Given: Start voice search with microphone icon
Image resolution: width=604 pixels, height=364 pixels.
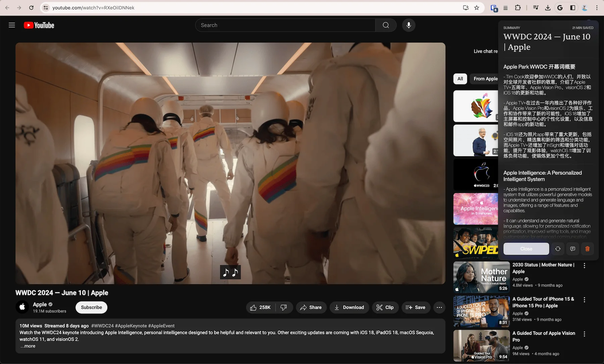Looking at the screenshot, I should click(409, 25).
